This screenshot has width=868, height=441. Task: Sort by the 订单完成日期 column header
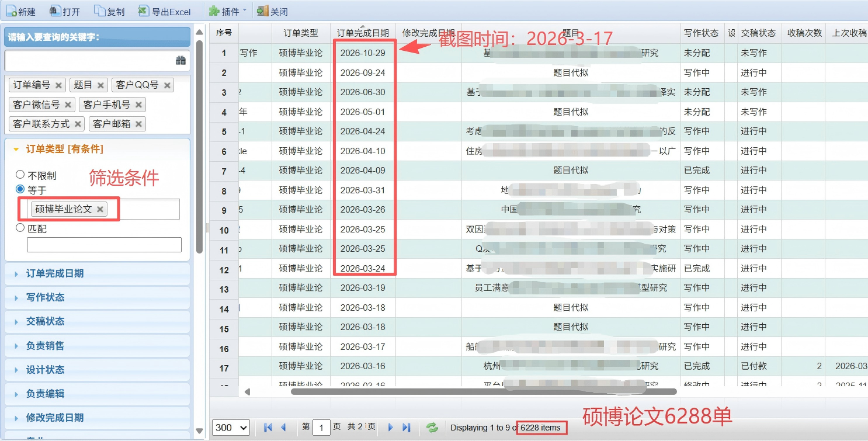(363, 33)
